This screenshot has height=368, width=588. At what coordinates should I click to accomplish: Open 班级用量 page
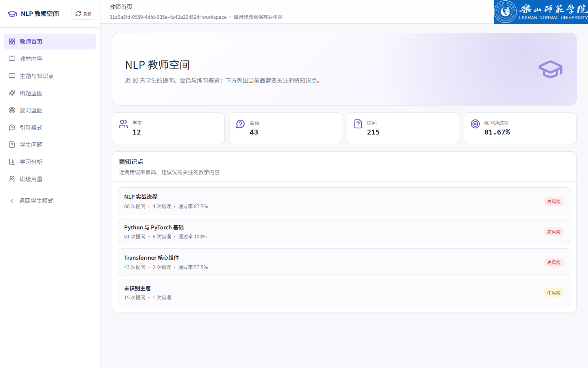pyautogui.click(x=50, y=179)
